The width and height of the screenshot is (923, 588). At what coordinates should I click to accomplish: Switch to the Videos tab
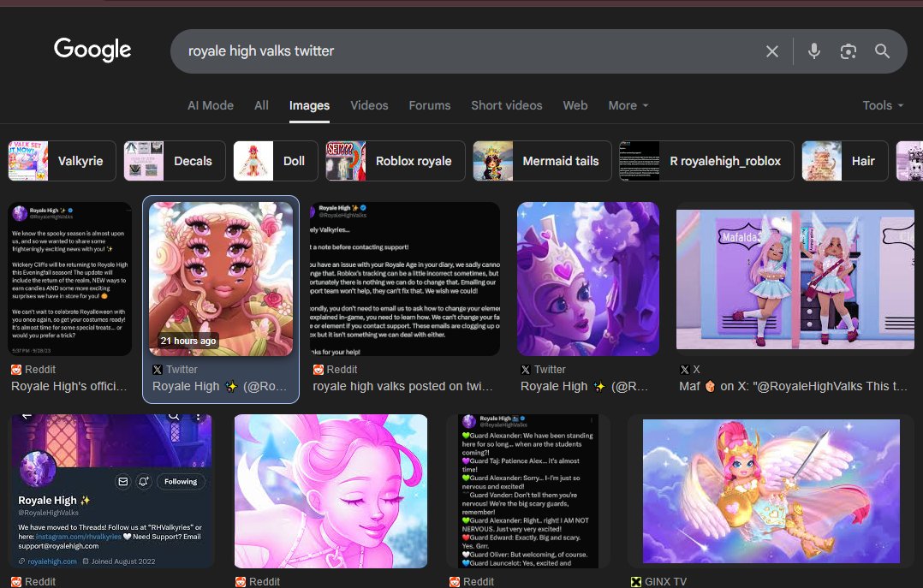point(369,105)
